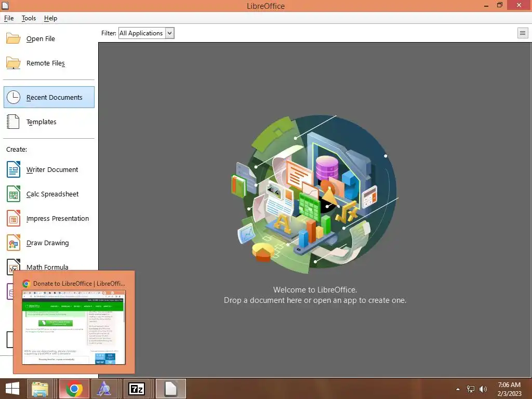532x399 pixels.
Task: Show hidden system tray icons arrow
Action: click(458, 389)
